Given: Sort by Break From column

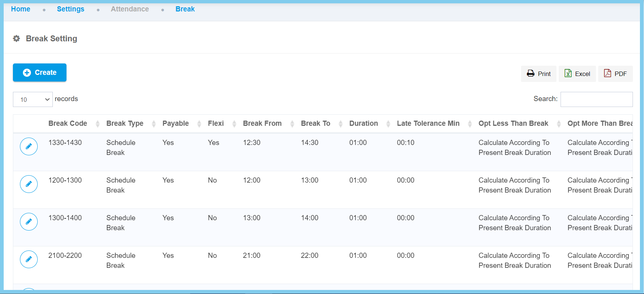Looking at the screenshot, I should 262,124.
